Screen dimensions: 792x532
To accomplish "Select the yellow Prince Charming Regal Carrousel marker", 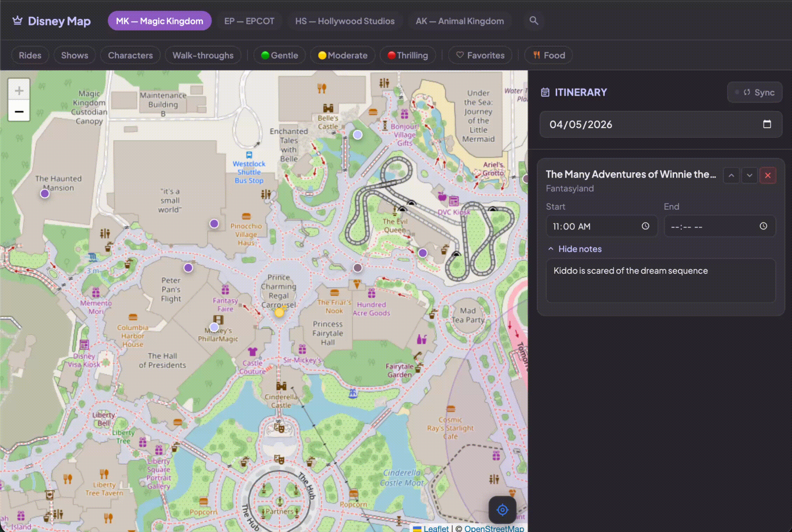I will (279, 313).
